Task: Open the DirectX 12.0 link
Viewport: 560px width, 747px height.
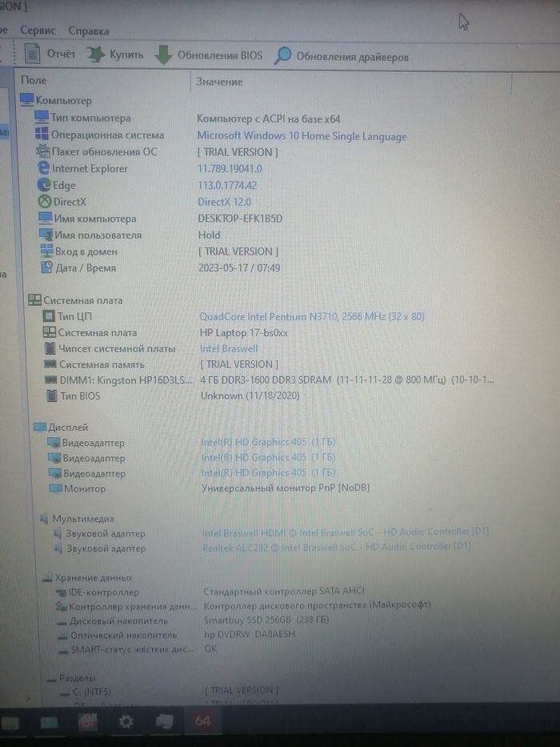Action: click(x=224, y=202)
